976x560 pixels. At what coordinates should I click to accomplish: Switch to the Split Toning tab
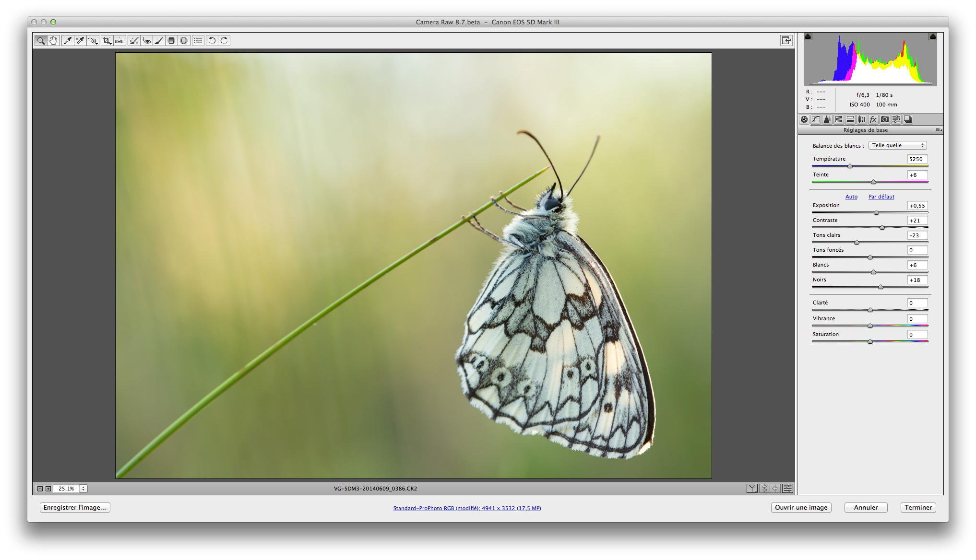coord(850,119)
